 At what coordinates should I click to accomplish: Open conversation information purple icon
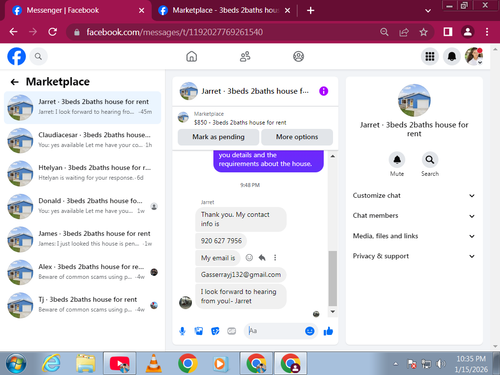[x=323, y=91]
